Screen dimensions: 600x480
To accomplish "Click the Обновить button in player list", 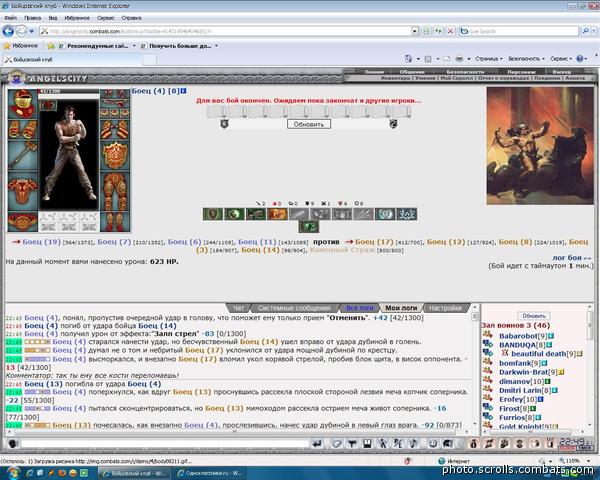I will coord(534,316).
